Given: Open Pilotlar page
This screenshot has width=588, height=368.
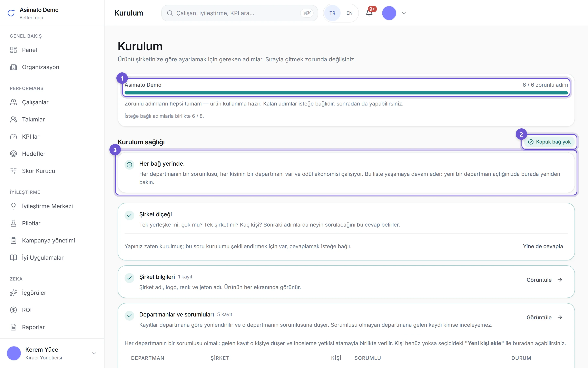Looking at the screenshot, I should (52, 223).
